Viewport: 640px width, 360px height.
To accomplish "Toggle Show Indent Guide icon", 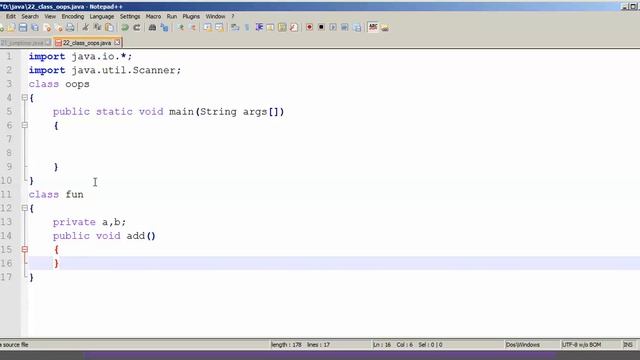I will 259,27.
